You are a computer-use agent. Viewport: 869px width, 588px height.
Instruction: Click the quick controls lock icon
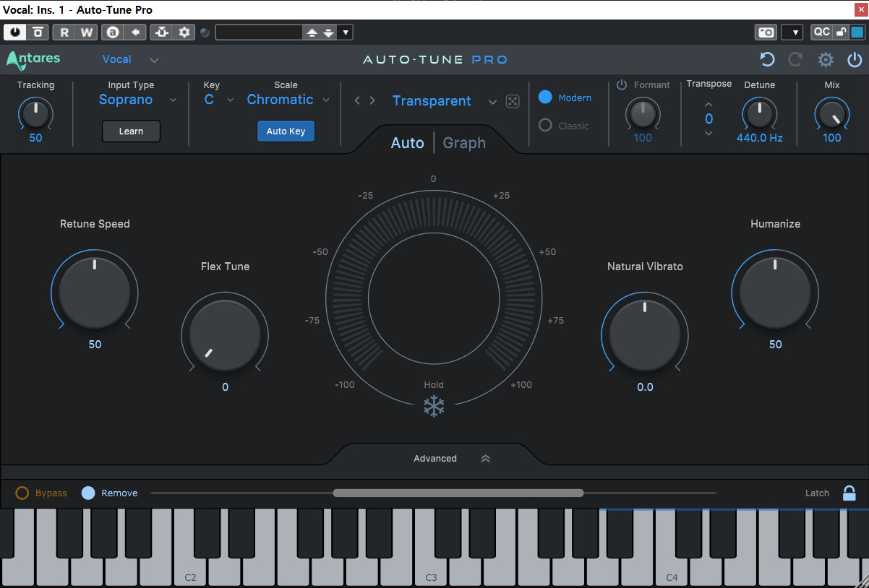pos(841,32)
